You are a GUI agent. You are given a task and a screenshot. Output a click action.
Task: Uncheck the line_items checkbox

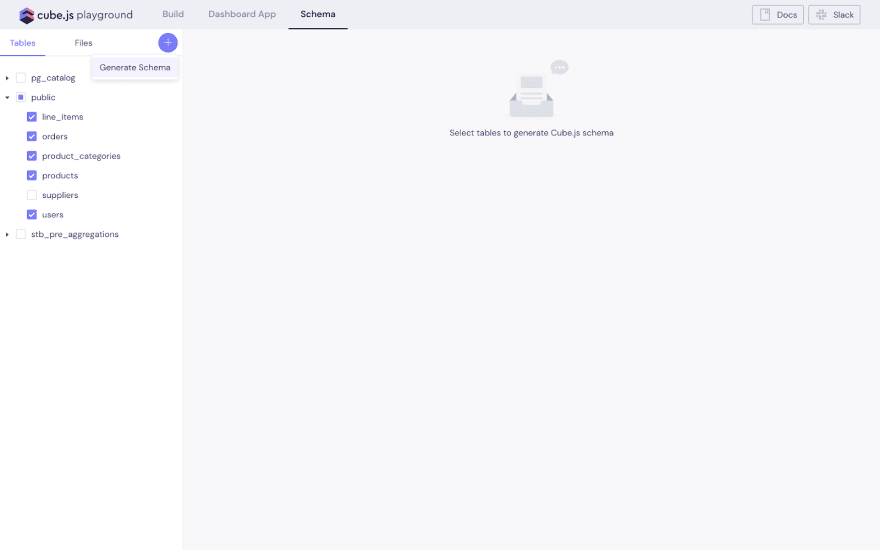32,117
